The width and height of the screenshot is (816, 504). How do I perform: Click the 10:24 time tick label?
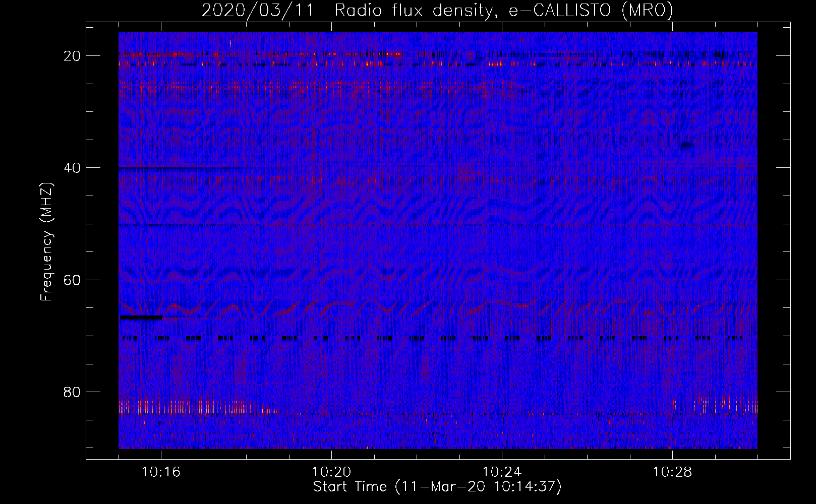pos(502,472)
